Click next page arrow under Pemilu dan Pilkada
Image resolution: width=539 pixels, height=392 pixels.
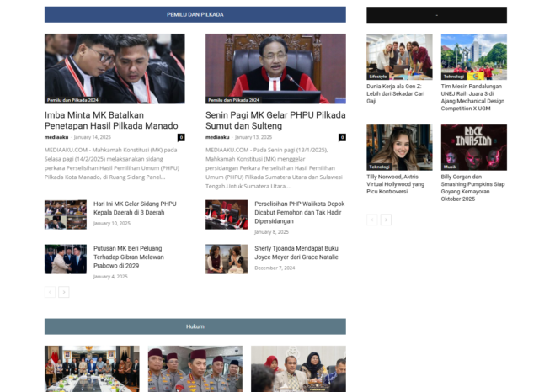[x=64, y=292]
